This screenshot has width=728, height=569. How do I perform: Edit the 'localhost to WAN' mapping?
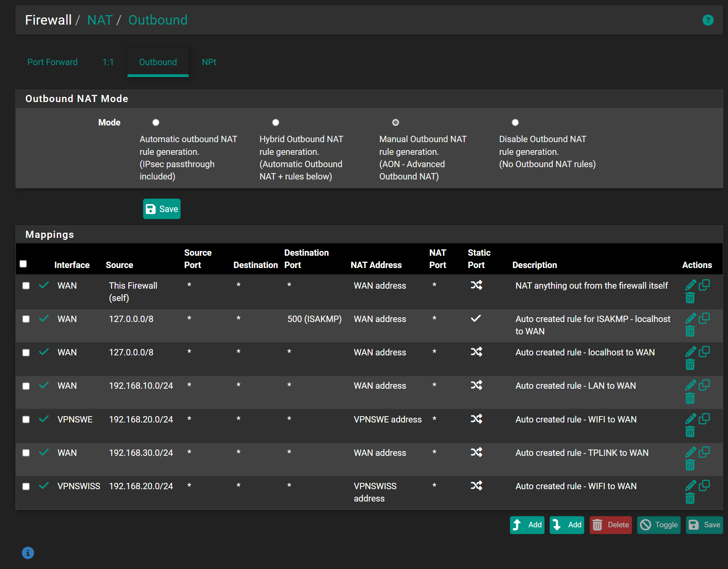tap(690, 351)
